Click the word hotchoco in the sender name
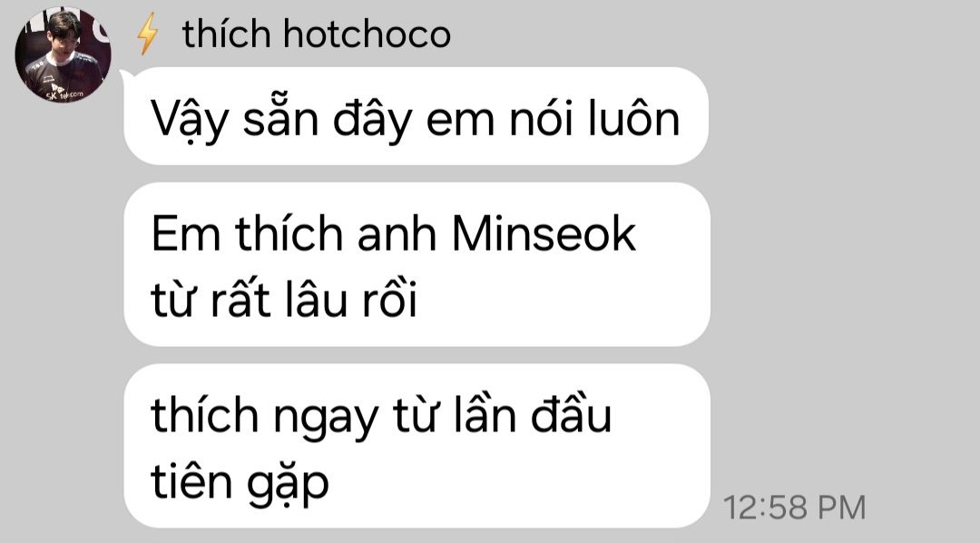 pyautogui.click(x=367, y=34)
